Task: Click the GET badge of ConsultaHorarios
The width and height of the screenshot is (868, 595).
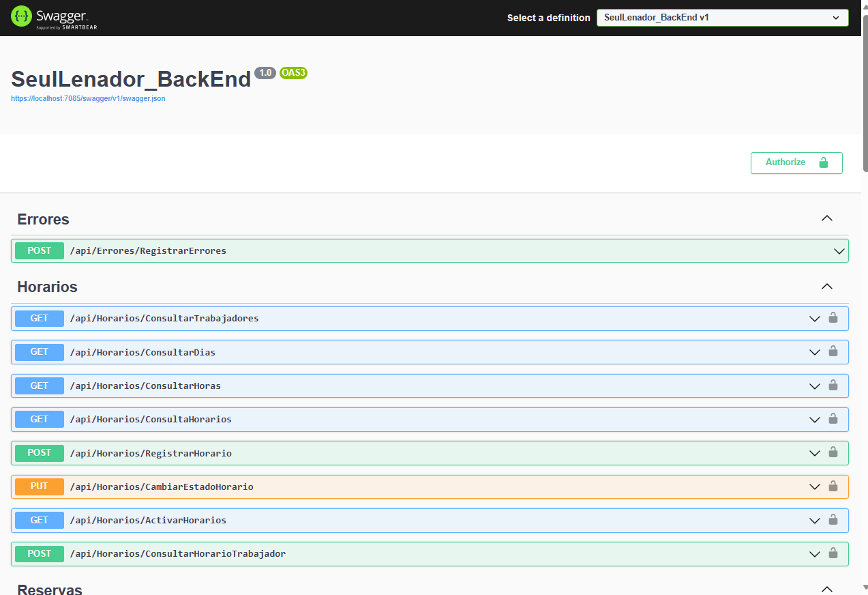Action: point(40,420)
